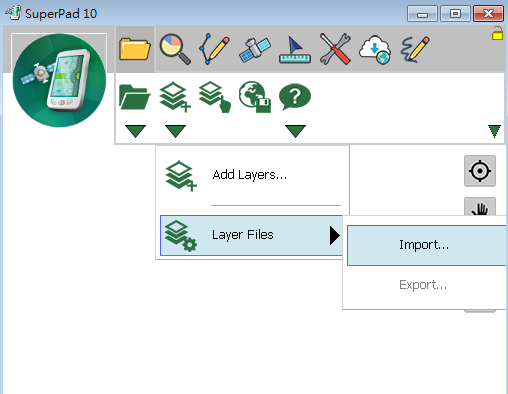Open the cloud download globe tab
This screenshot has width=508, height=394.
[375, 50]
